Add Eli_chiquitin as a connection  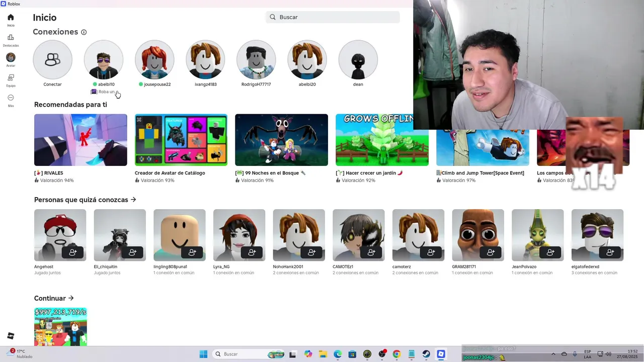pos(133,252)
